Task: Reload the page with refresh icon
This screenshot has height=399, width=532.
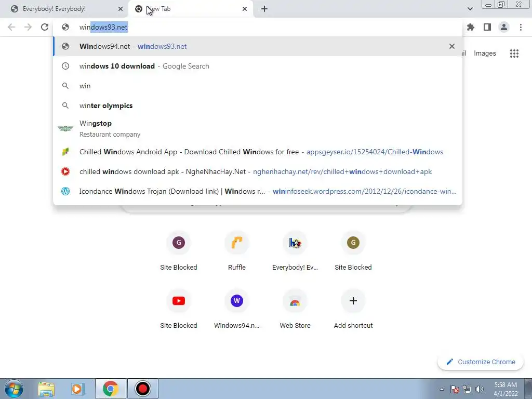Action: (x=45, y=27)
